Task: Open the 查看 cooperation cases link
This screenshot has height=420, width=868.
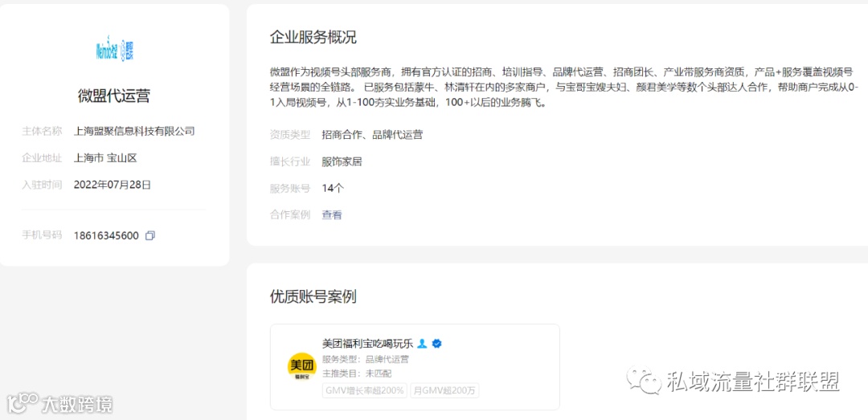Action: click(x=332, y=214)
